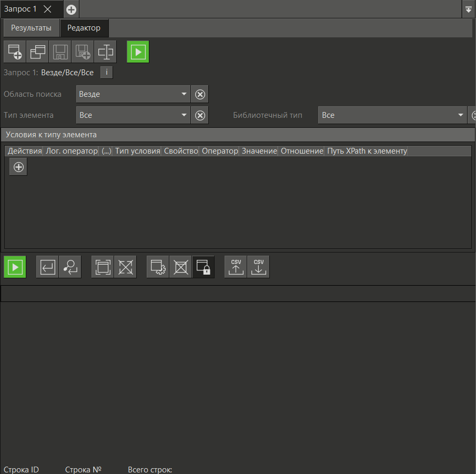This screenshot has height=474, width=476.
Task: Click the new query icon with plus
Action: click(x=15, y=52)
